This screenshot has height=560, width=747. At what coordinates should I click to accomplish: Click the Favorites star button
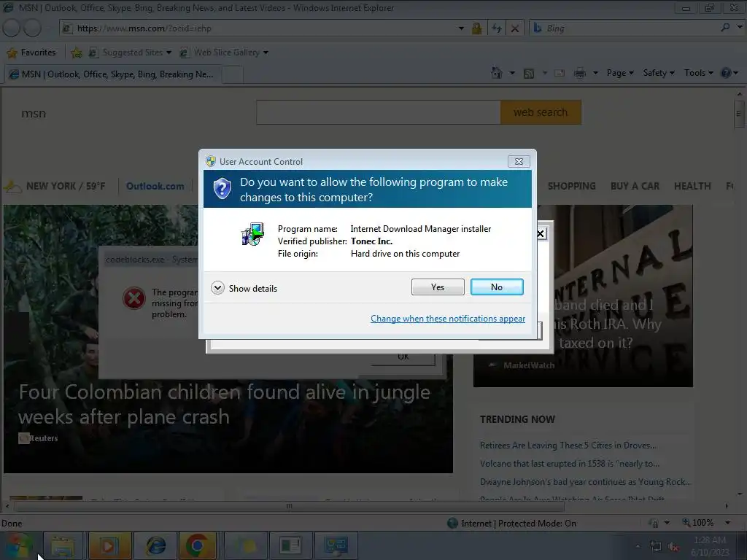pos(31,52)
